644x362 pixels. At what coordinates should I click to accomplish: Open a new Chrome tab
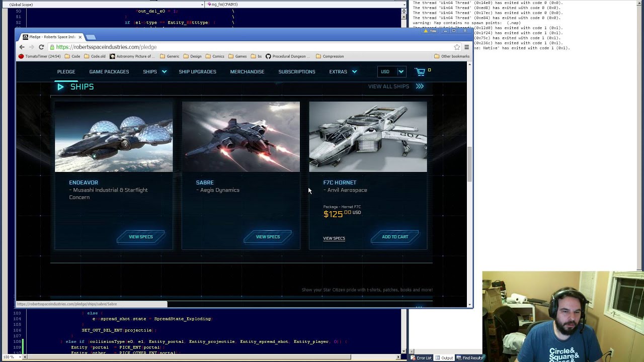(x=91, y=37)
